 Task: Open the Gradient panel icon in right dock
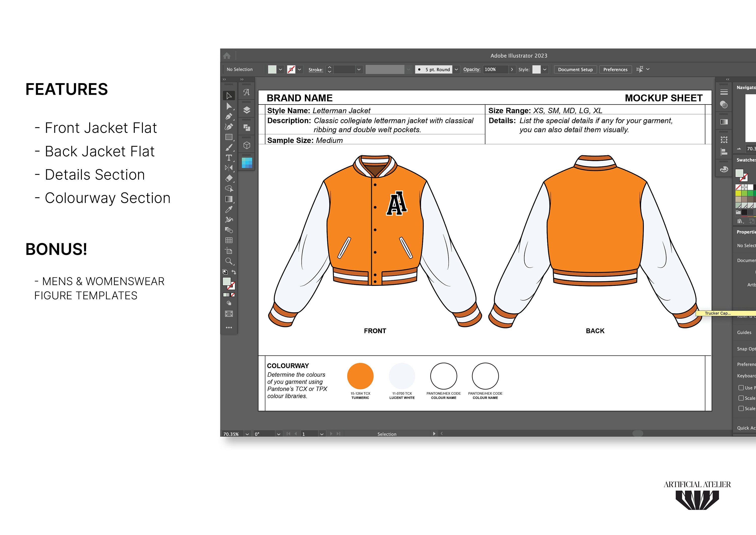(724, 122)
